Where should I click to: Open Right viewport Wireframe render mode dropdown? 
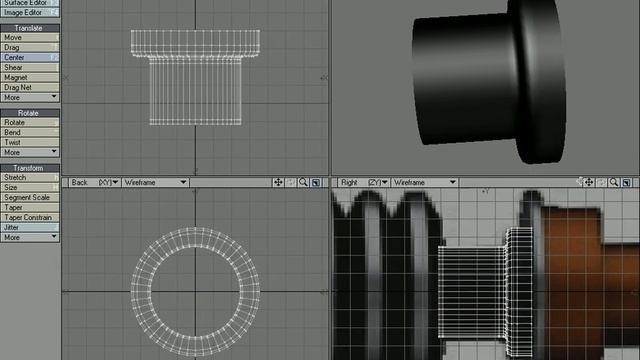424,182
